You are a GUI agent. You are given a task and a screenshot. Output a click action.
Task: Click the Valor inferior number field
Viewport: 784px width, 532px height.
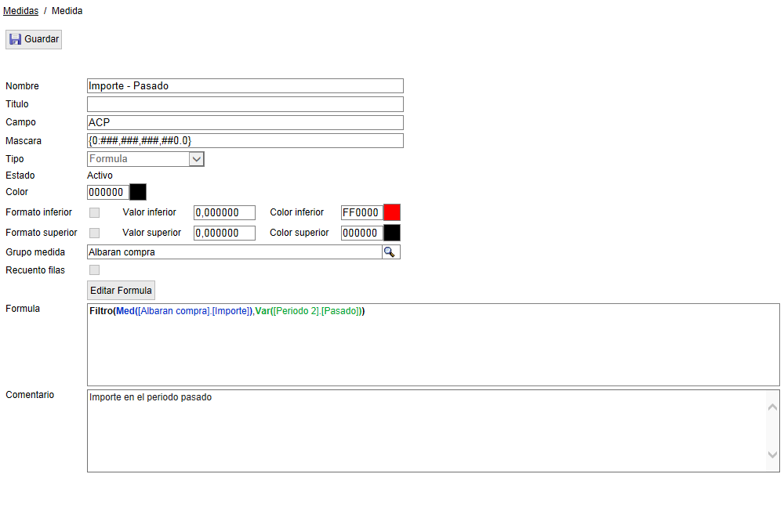point(224,212)
